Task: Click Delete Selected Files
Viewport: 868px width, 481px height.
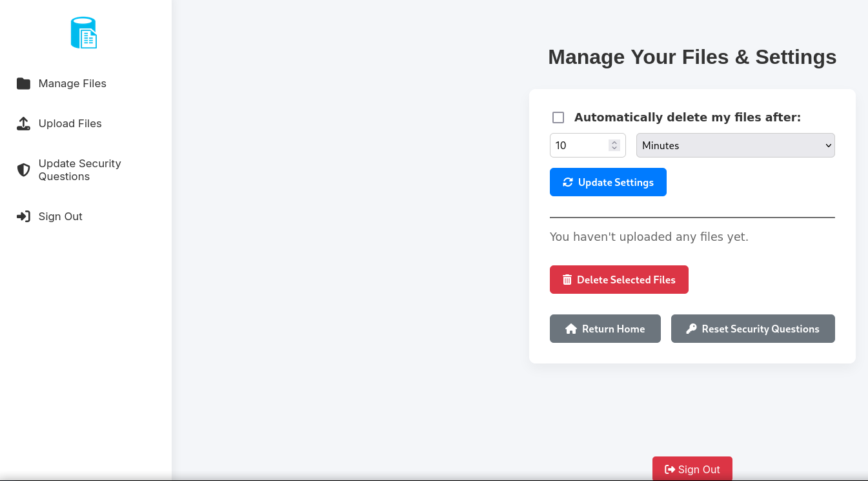Action: point(618,279)
